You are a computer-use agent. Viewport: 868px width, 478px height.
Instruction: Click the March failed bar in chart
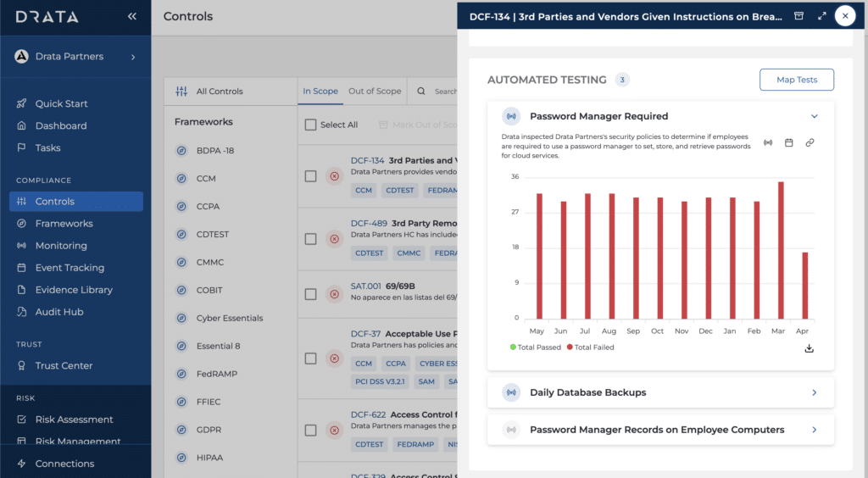[x=781, y=250]
